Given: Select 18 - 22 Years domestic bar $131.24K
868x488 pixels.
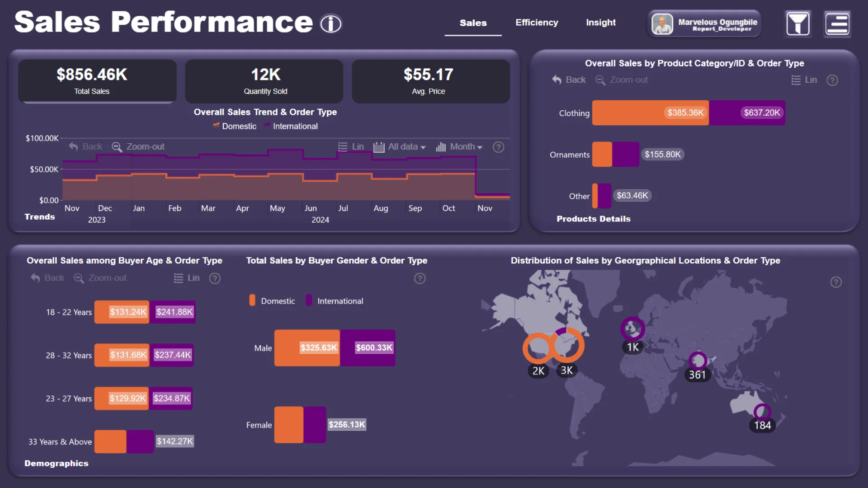Looking at the screenshot, I should pyautogui.click(x=122, y=312).
